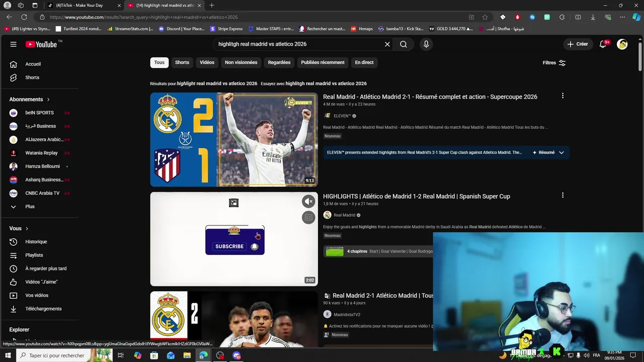This screenshot has height=362, width=644.
Task: Open more options for HIGHLIGHTS Spanish Super Cup video
Action: [x=562, y=195]
